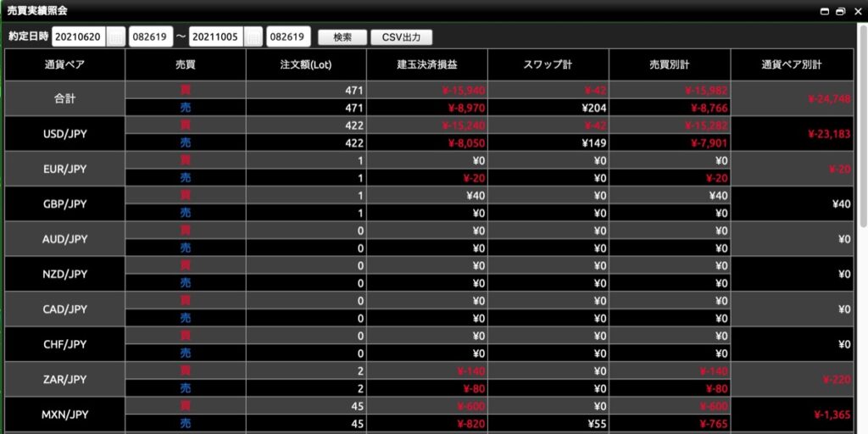868x434 pixels.
Task: Click the total pair sum ¥-24,748
Action: (x=829, y=99)
